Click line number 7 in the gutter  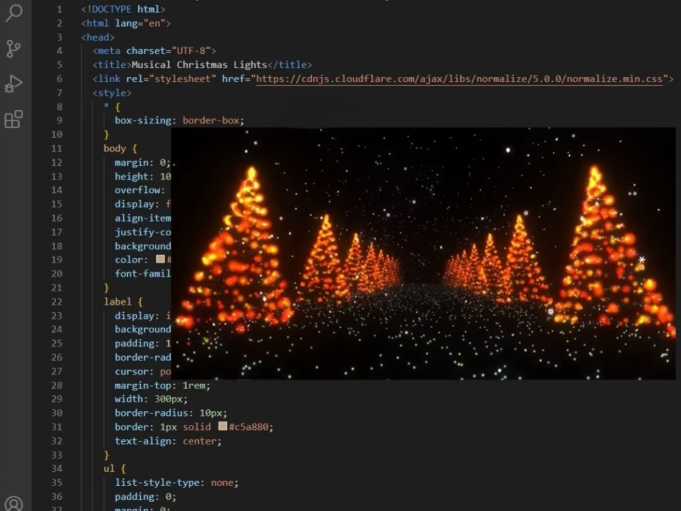[x=60, y=93]
